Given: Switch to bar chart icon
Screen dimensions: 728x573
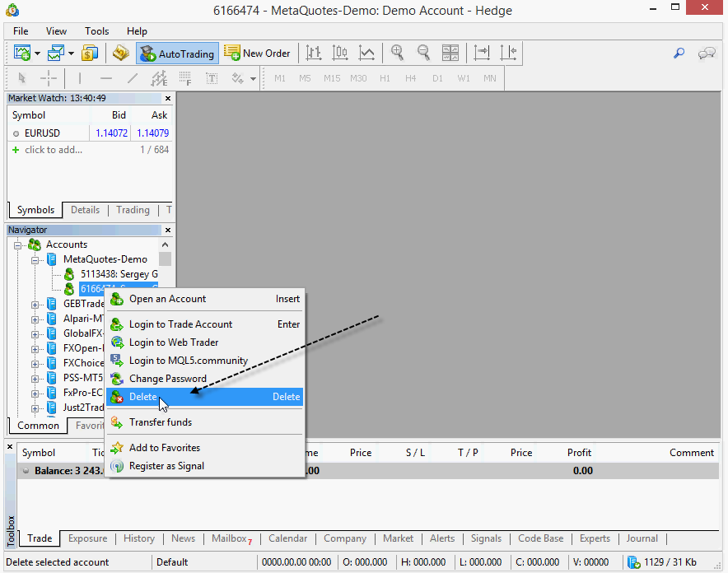Looking at the screenshot, I should 314,54.
